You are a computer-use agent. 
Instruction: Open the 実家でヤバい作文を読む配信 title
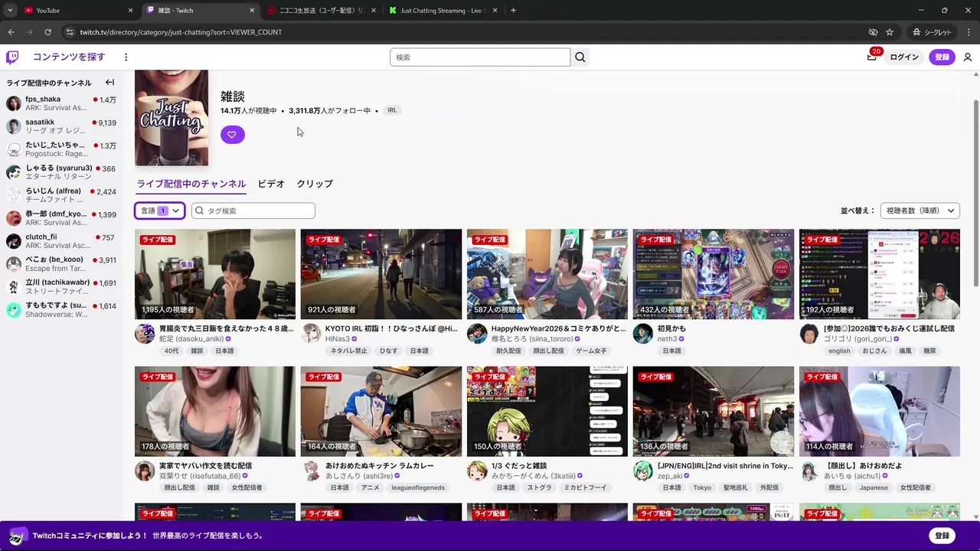[x=205, y=465]
